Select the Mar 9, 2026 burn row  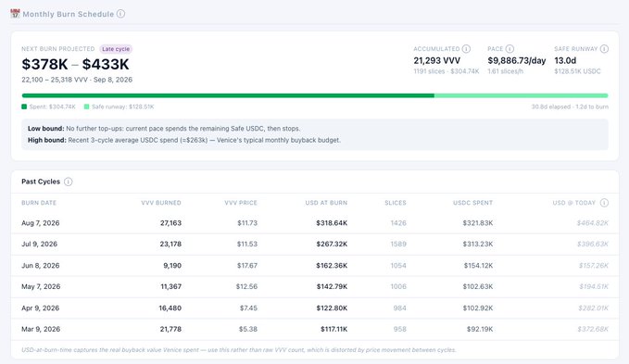pyautogui.click(x=315, y=329)
